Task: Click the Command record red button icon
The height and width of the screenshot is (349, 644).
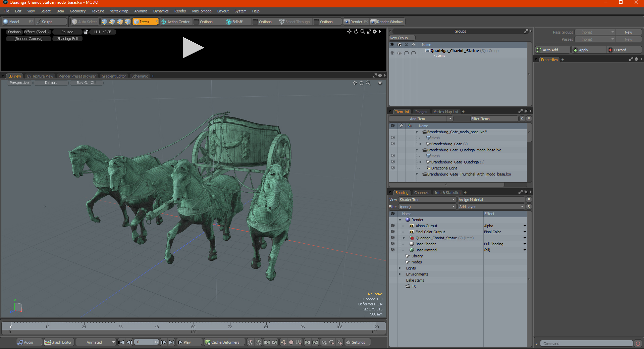Action: [638, 343]
